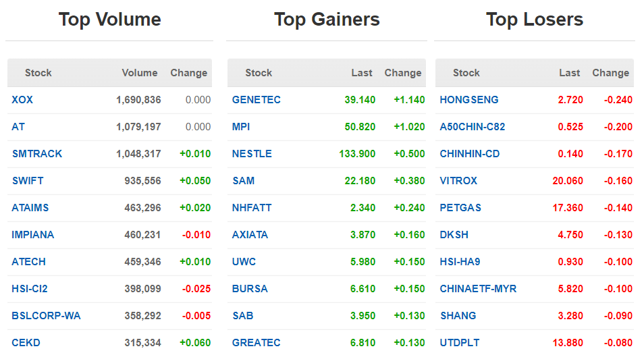Open the CEKD stock link

coord(26,343)
